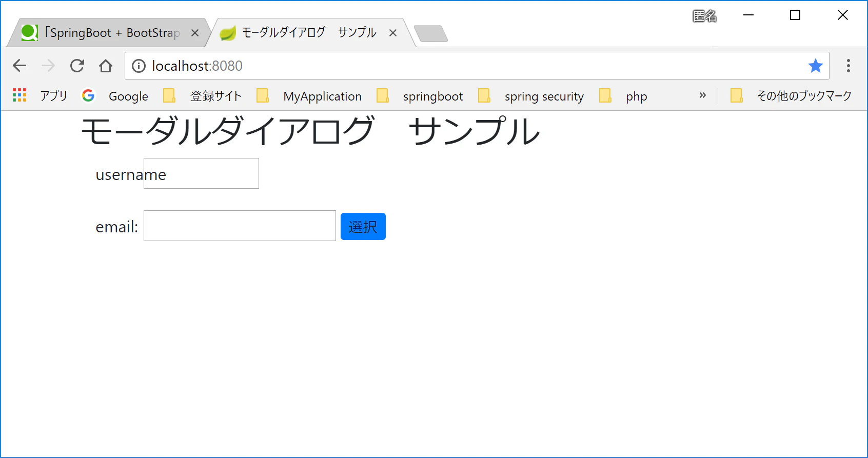Minimize the Chrome window

tap(748, 15)
